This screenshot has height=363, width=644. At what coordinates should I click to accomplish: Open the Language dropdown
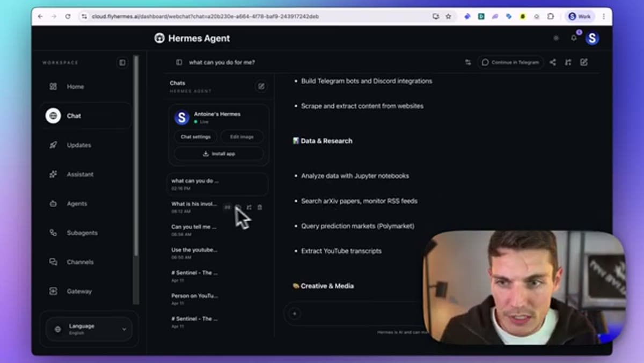coord(89,329)
